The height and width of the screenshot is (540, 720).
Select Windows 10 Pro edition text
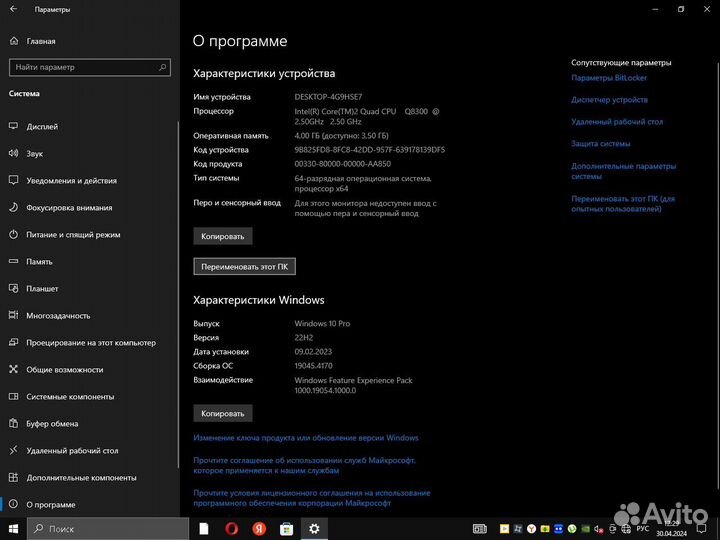click(322, 324)
